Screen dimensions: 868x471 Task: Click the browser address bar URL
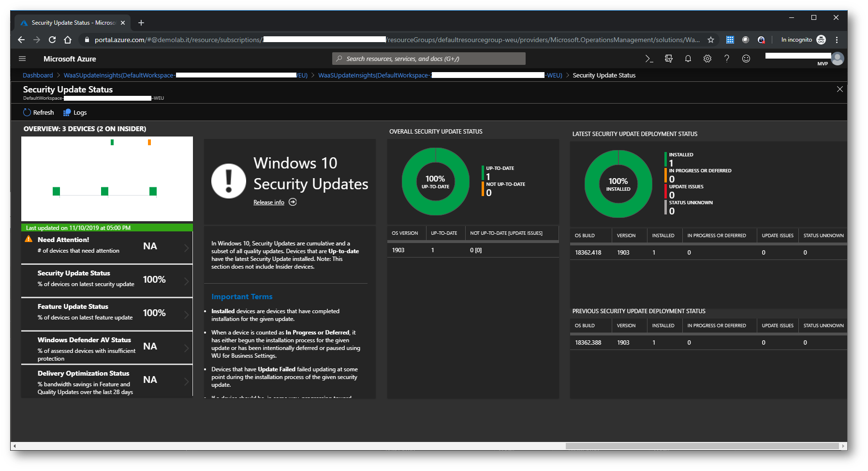(397, 40)
